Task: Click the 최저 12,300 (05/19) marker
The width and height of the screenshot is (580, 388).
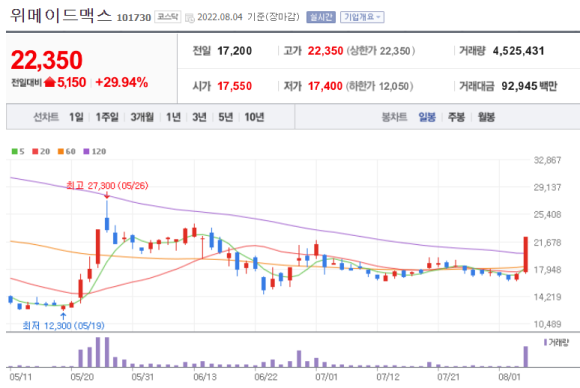Action: [x=64, y=325]
